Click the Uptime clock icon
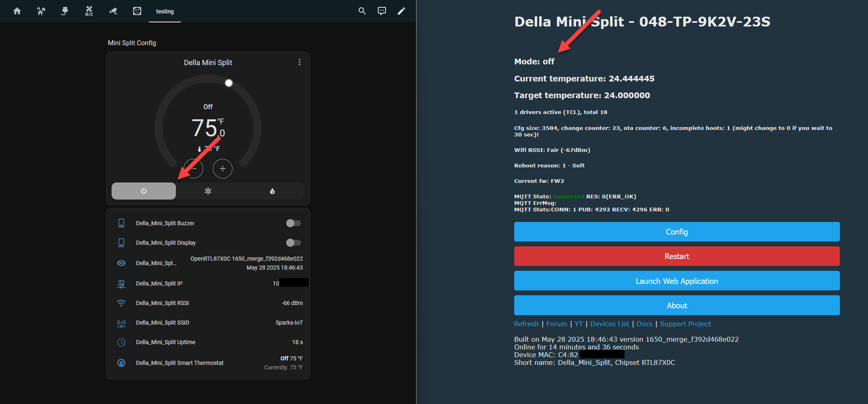Viewport: 868px width, 404px height. coord(121,343)
